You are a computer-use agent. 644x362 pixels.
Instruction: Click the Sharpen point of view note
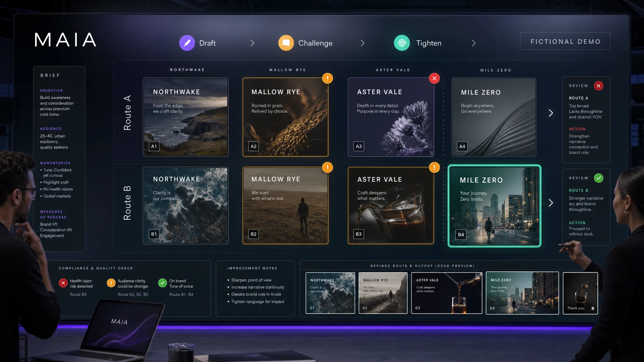pyautogui.click(x=251, y=280)
